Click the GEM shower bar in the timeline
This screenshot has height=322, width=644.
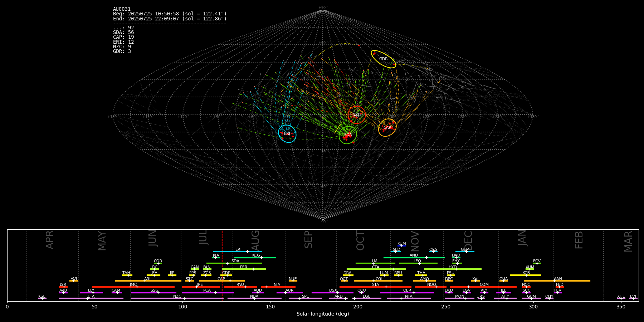465,252
